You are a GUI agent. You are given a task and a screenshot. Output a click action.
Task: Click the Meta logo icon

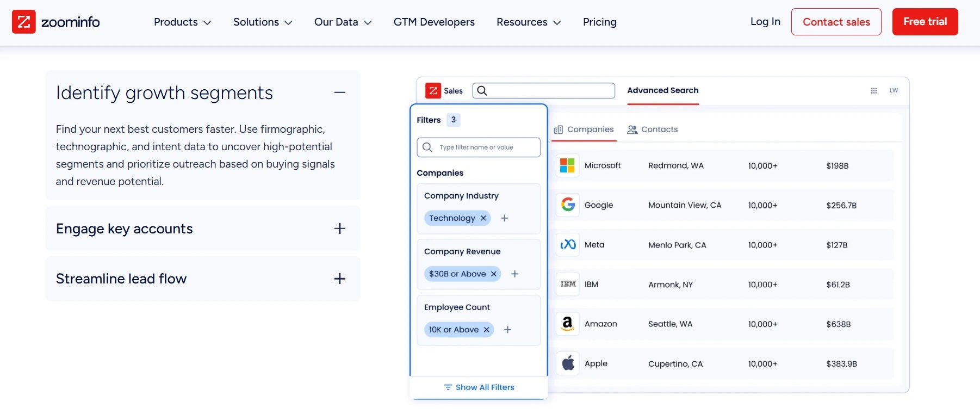tap(568, 244)
